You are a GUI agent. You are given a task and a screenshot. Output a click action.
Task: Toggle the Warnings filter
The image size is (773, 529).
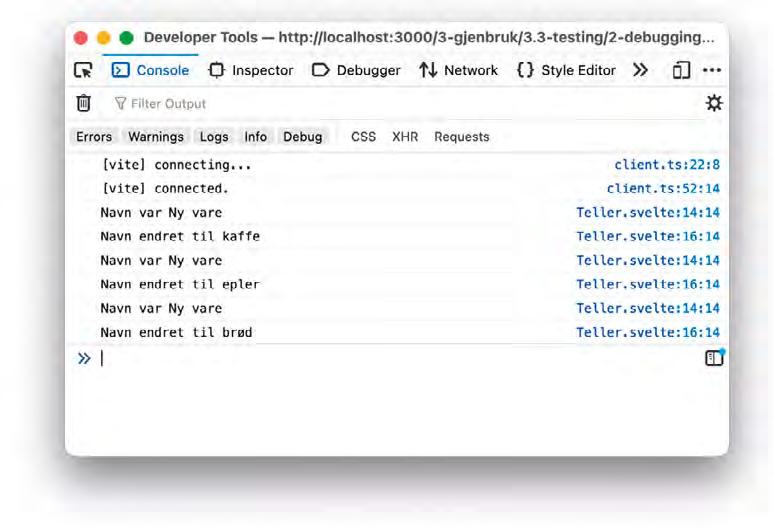coord(156,137)
